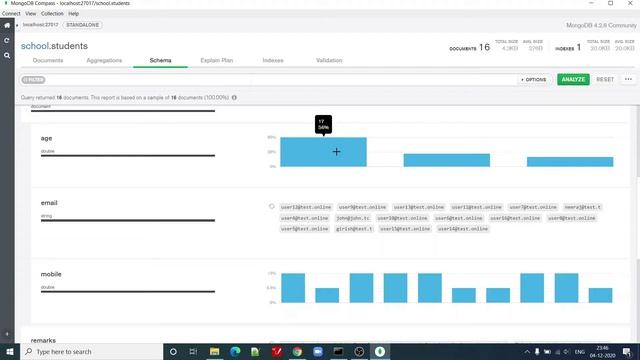The width and height of the screenshot is (640, 360).
Task: Click the Home icon in the sidebar
Action: click(x=7, y=25)
